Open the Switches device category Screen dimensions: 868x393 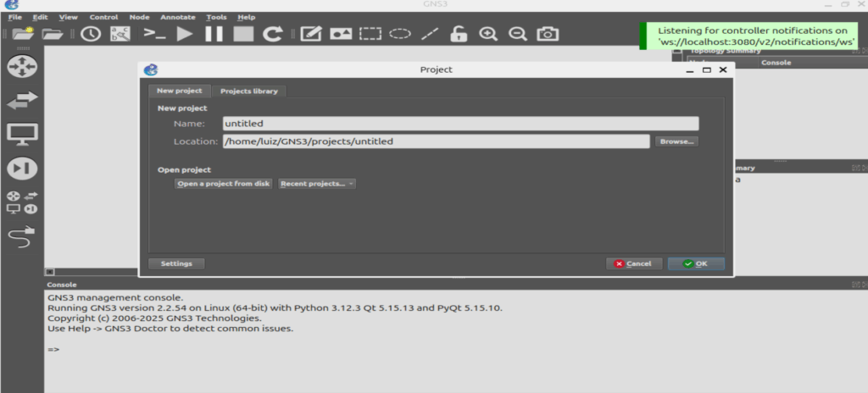22,101
